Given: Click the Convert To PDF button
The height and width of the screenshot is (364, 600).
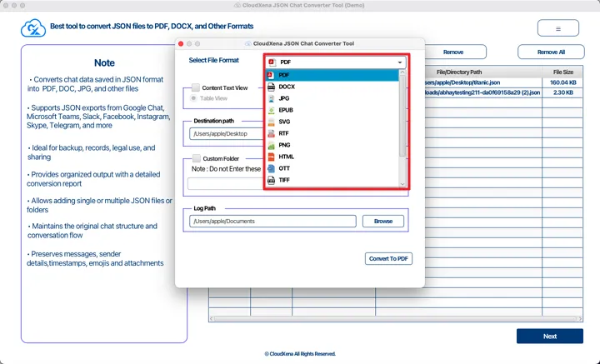Looking at the screenshot, I should [389, 259].
